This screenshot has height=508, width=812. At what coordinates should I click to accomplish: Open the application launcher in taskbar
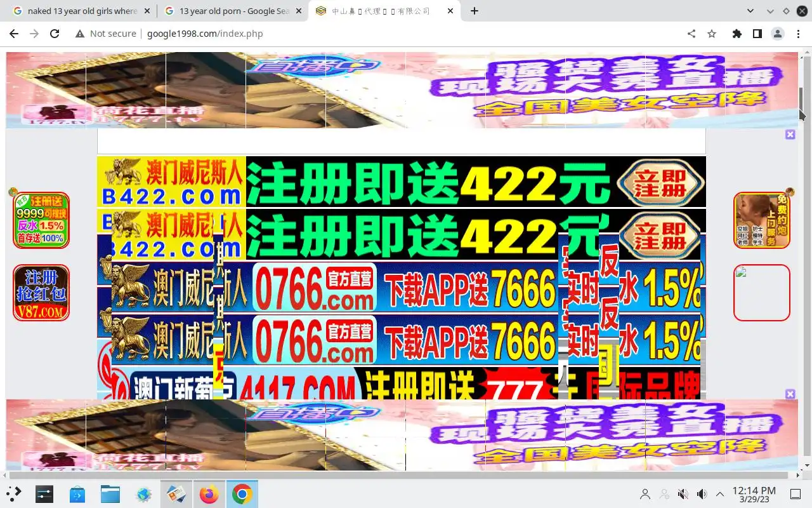coord(14,494)
